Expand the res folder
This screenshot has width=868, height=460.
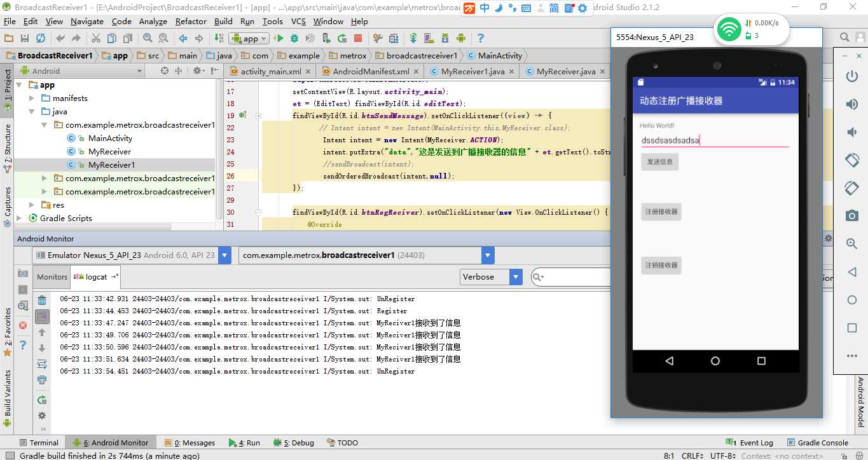(x=32, y=205)
